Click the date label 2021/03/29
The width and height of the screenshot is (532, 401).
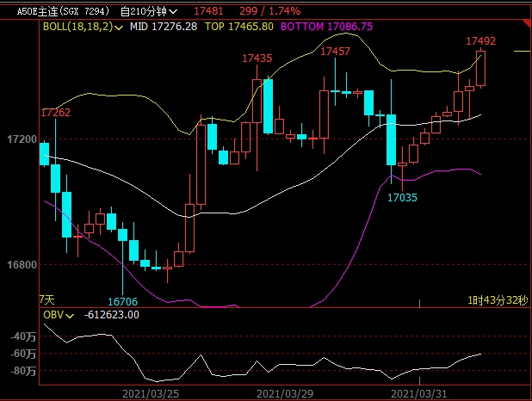285,394
